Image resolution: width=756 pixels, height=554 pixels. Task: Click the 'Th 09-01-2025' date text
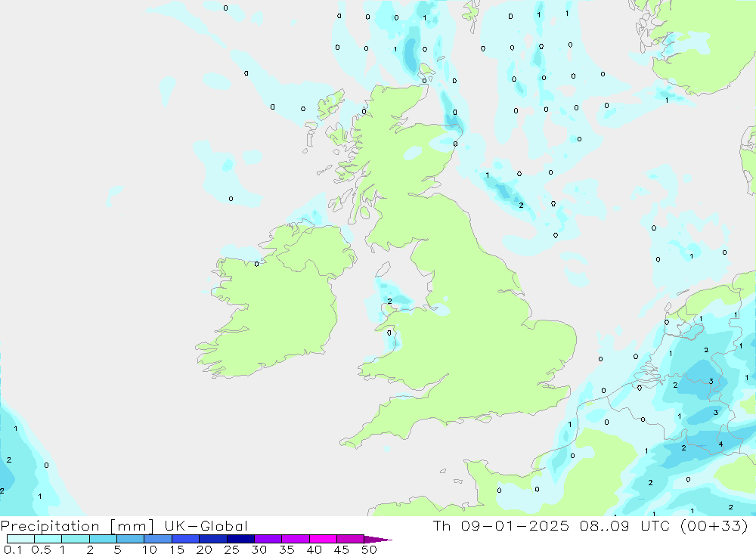click(501, 525)
